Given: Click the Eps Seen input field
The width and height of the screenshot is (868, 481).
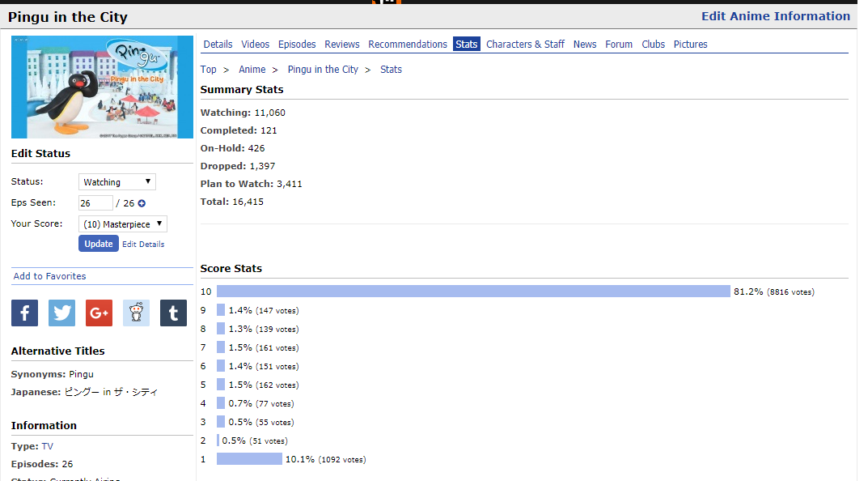Looking at the screenshot, I should click(x=95, y=203).
